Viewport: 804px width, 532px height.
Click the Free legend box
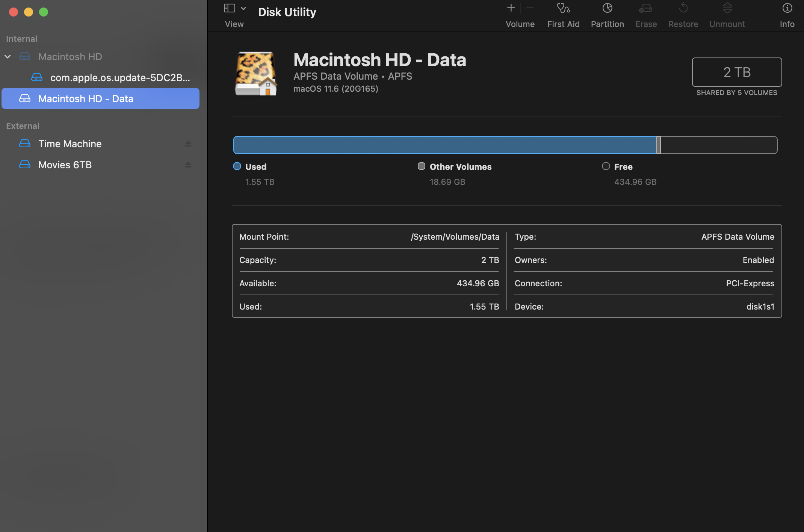point(606,166)
